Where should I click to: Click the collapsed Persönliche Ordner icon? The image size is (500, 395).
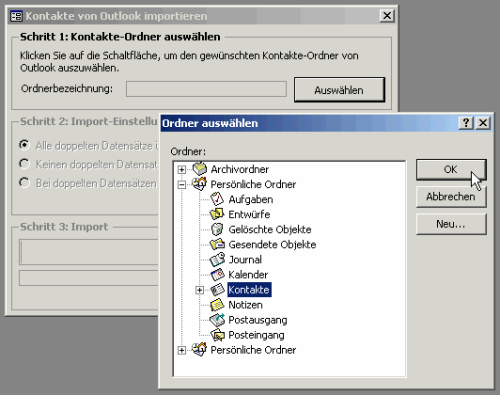tap(200, 350)
